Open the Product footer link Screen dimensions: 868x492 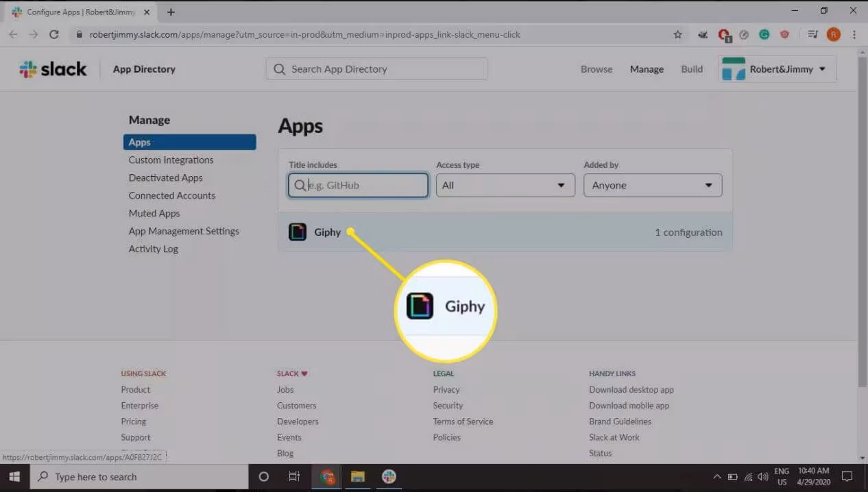click(x=136, y=390)
